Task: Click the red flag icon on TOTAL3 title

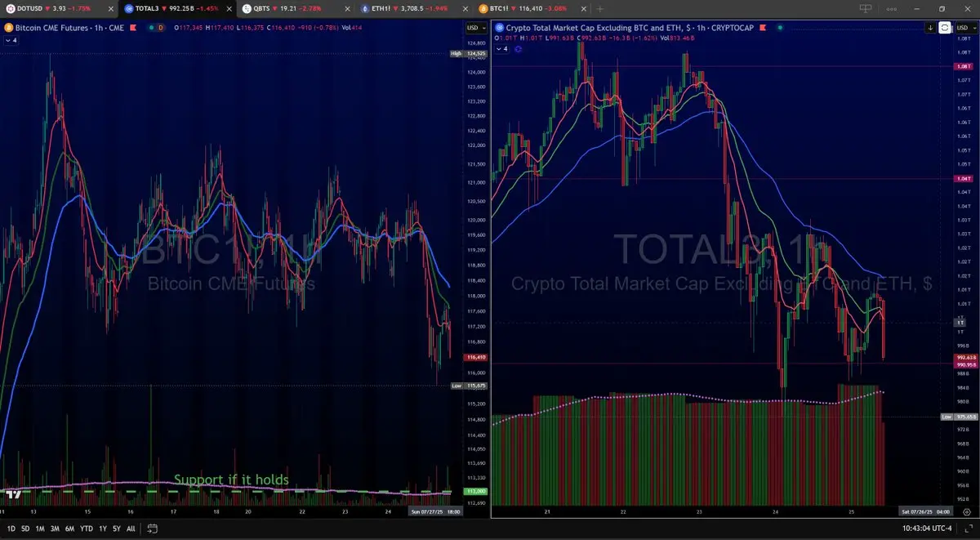Action: [x=763, y=28]
